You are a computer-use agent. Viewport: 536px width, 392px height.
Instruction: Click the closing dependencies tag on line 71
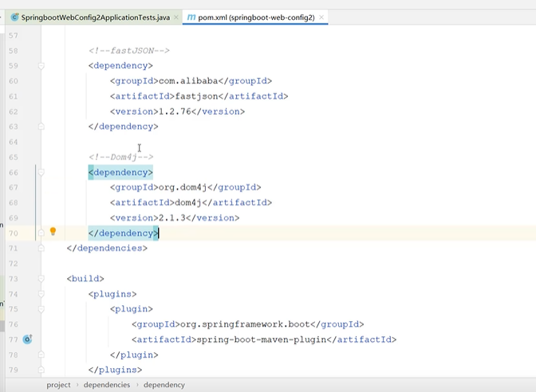[x=107, y=249]
